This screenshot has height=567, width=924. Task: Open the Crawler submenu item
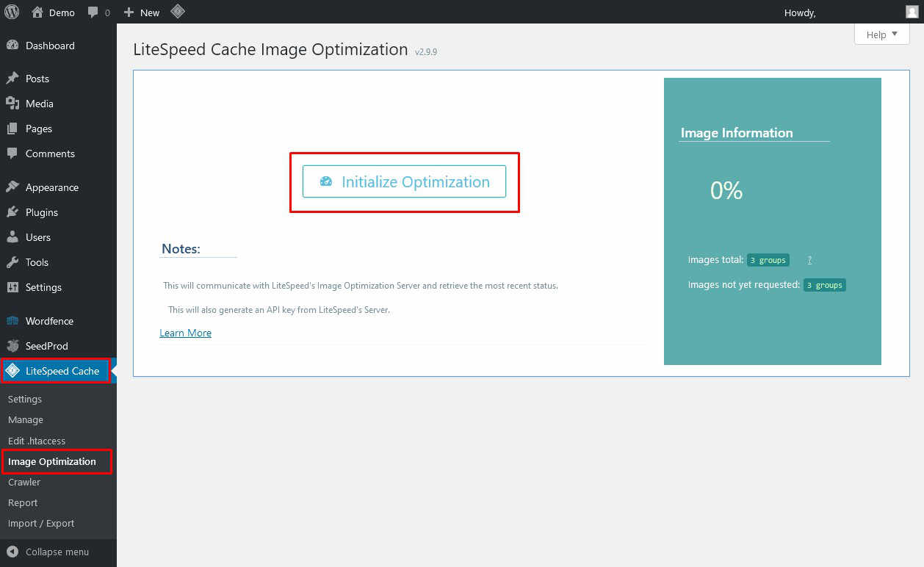[24, 482]
